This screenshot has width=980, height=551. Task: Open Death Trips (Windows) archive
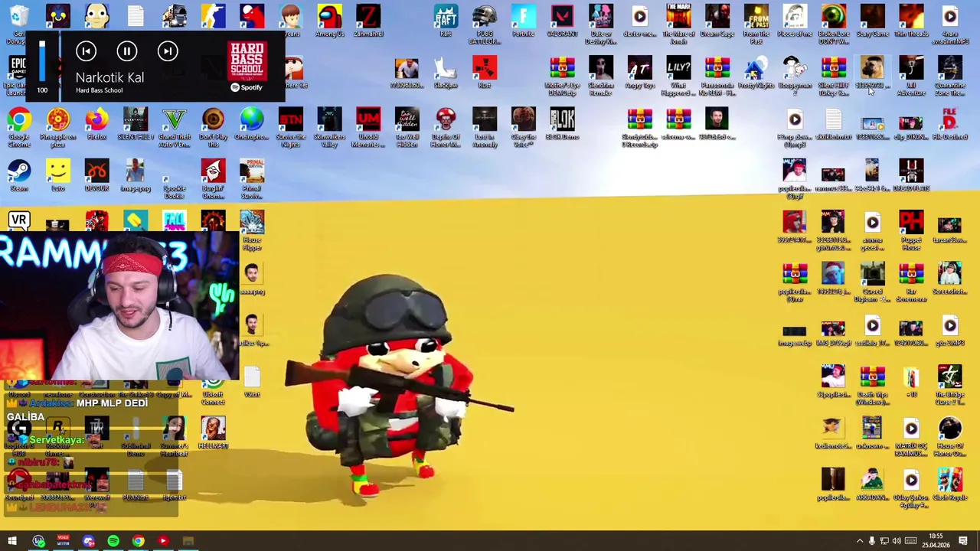tap(872, 385)
